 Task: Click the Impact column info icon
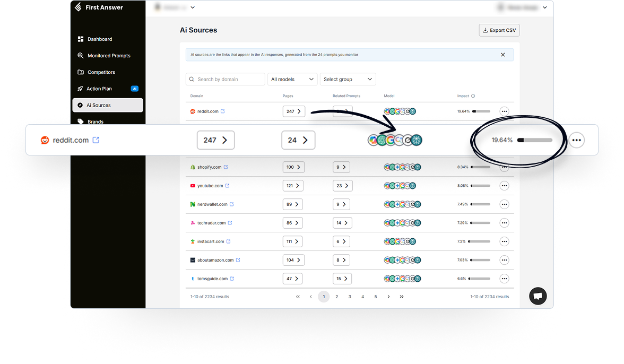473,96
